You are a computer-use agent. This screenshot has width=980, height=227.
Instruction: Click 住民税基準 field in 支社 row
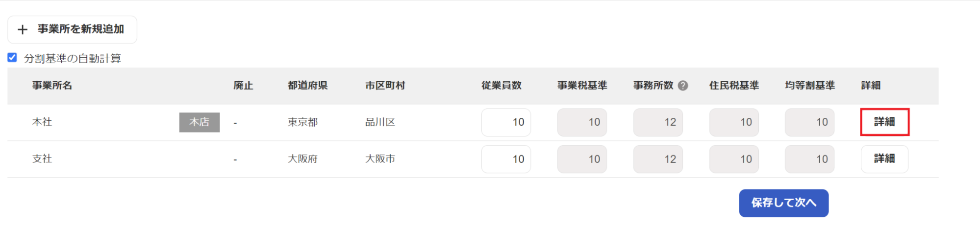734,159
